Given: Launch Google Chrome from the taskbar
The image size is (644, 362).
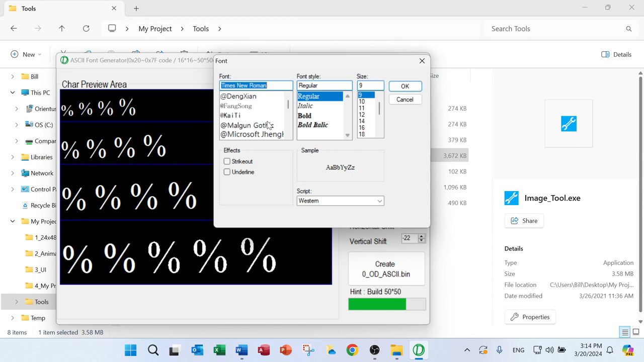Looking at the screenshot, I should click(x=352, y=350).
